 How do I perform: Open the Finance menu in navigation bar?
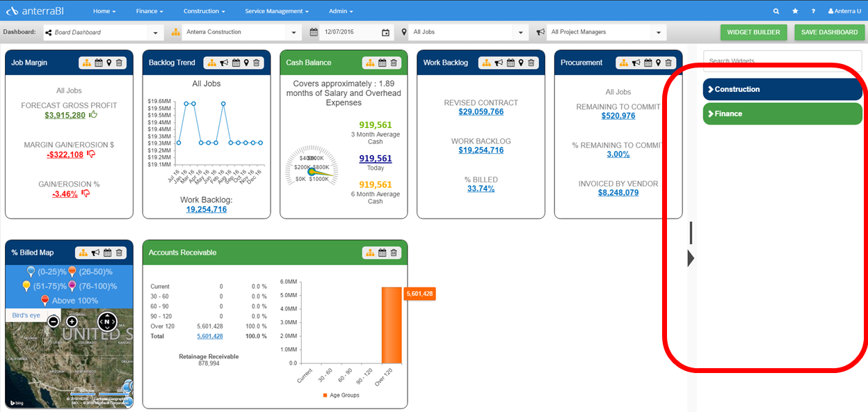click(x=150, y=11)
